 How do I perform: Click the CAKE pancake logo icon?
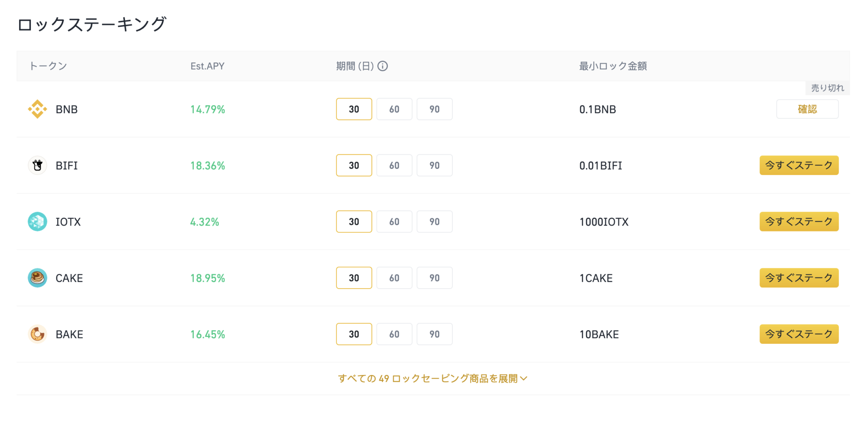(37, 278)
